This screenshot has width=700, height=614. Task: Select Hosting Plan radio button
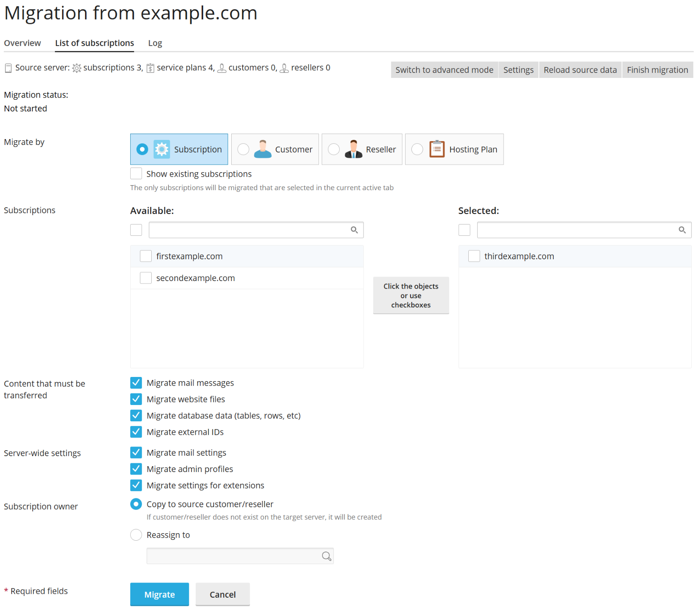coord(417,150)
